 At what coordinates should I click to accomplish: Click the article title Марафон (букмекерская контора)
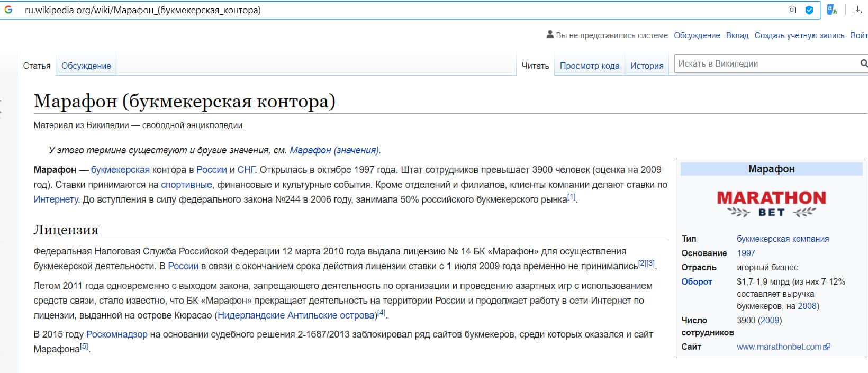pyautogui.click(x=184, y=101)
